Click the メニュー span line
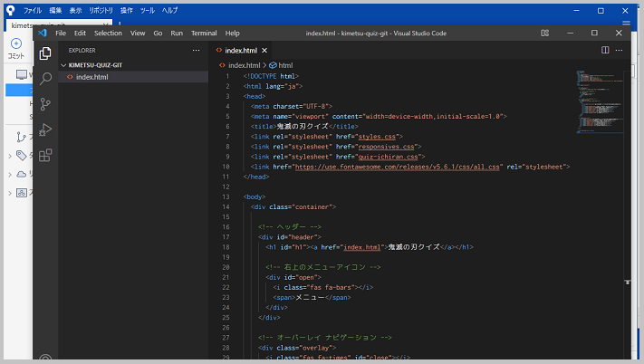This screenshot has width=644, height=364. (312, 298)
